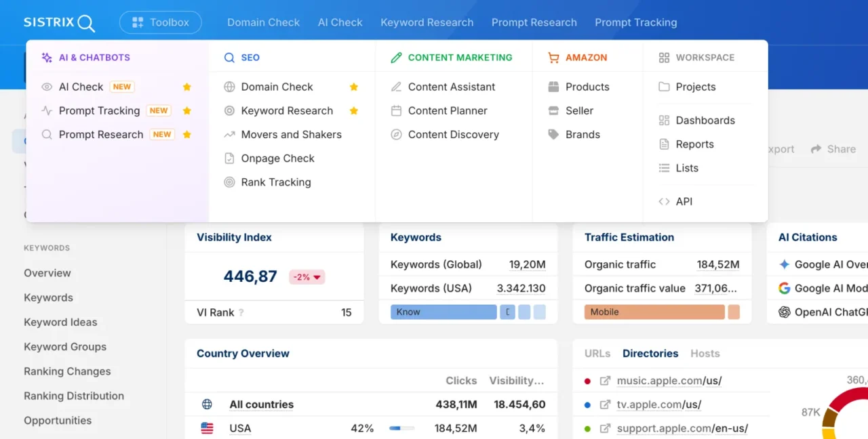The image size is (868, 439).
Task: Open Amazon Seller section
Action: click(579, 110)
